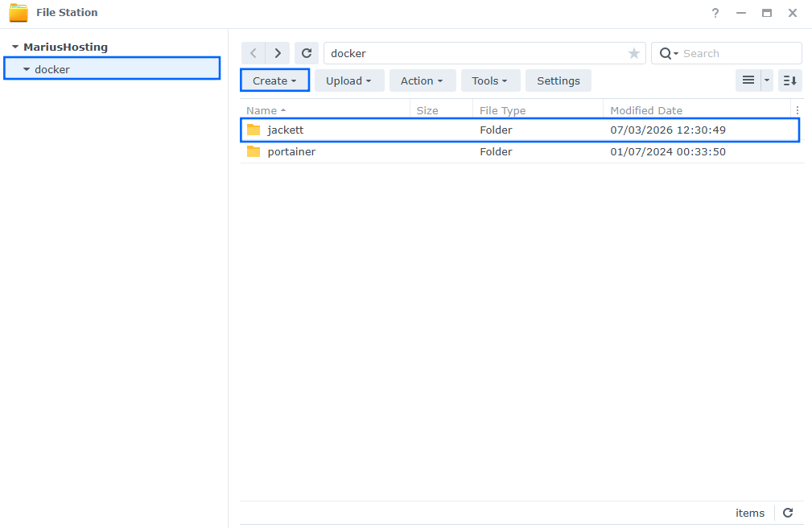Click the items label in status bar
Viewport: 812px width, 528px height.
tap(750, 513)
